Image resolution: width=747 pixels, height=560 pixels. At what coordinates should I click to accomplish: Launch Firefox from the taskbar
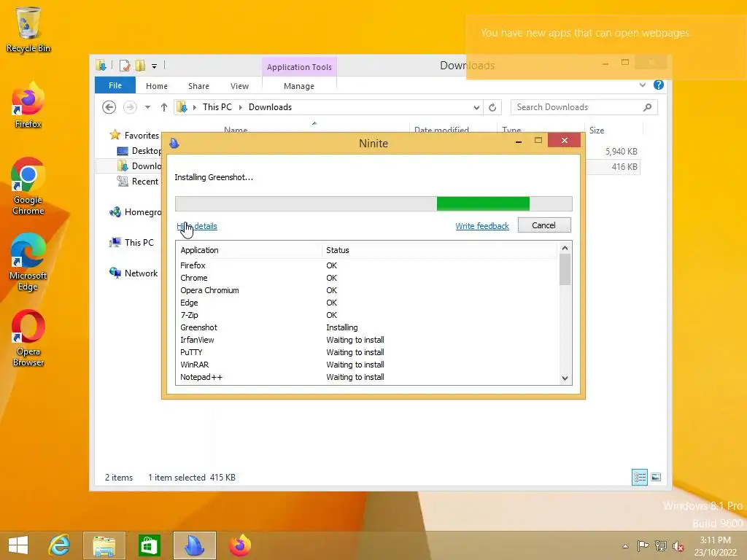[239, 545]
